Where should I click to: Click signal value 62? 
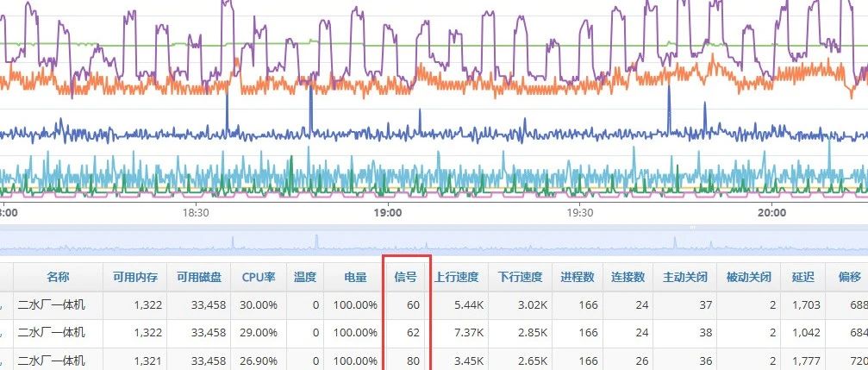[413, 333]
